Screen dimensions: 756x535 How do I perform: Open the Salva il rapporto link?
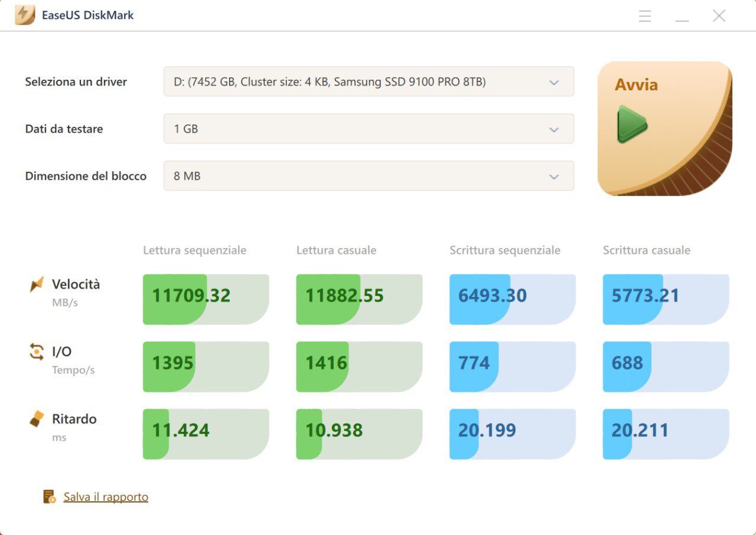(x=106, y=497)
